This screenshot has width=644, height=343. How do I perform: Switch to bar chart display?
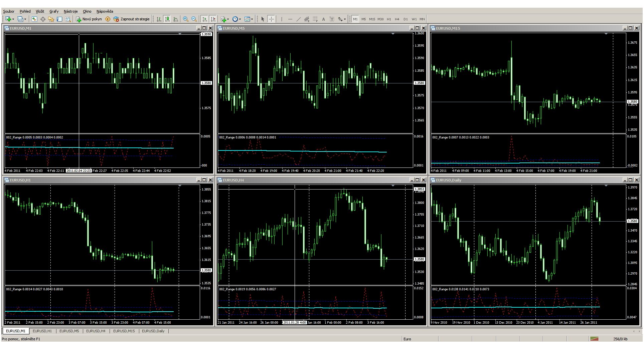tap(159, 19)
